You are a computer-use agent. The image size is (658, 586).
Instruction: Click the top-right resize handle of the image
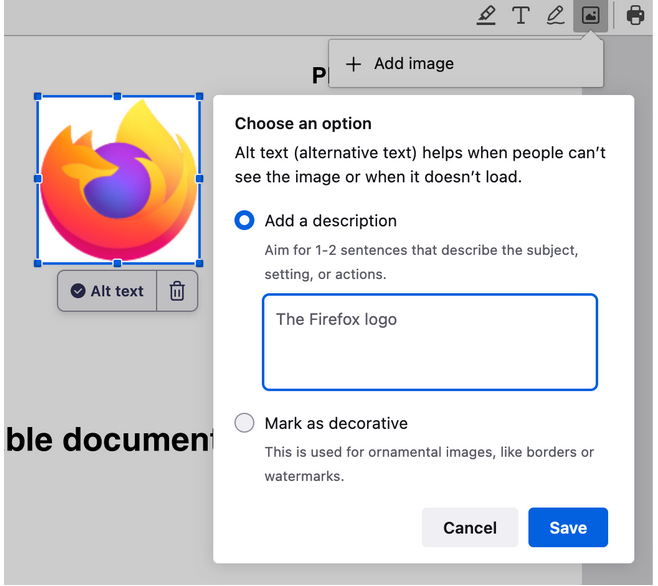pyautogui.click(x=199, y=97)
